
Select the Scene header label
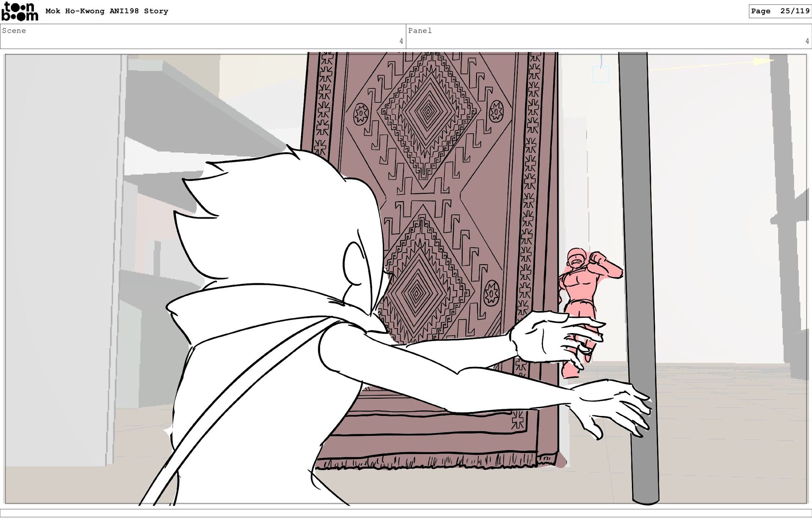pos(14,31)
